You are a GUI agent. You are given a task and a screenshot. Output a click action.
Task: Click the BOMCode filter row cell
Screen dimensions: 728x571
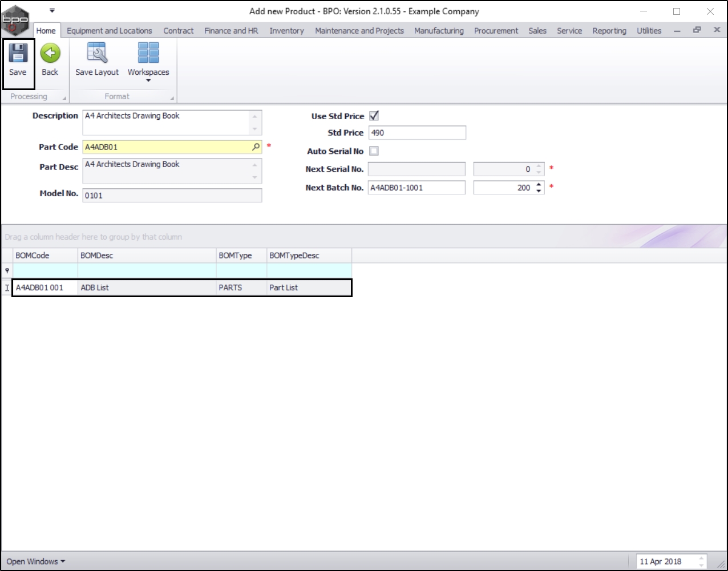[x=45, y=270]
